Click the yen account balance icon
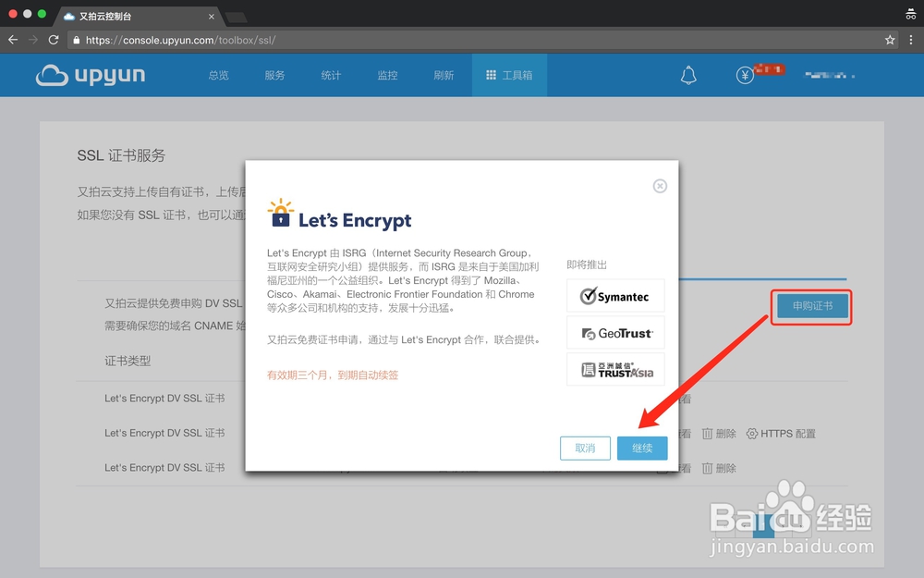 tap(745, 75)
